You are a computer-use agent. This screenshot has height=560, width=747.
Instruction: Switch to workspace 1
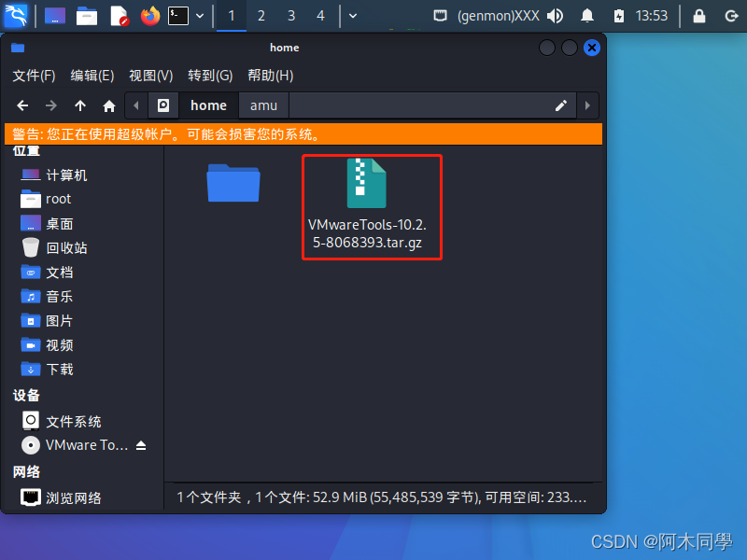[x=232, y=16]
